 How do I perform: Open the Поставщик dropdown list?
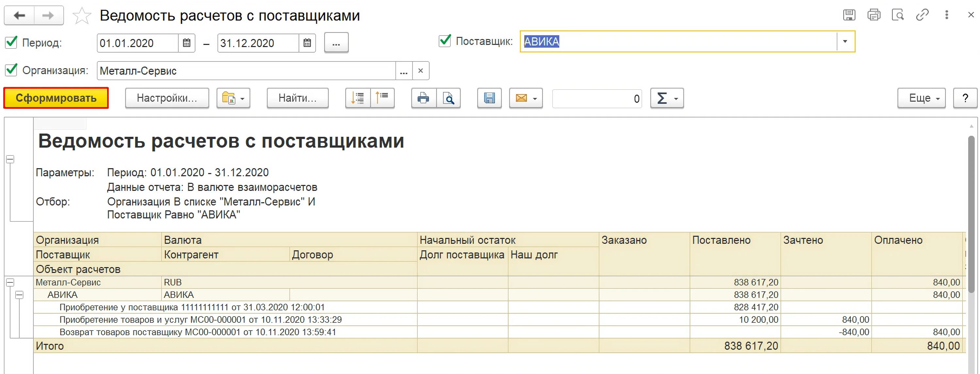click(845, 41)
